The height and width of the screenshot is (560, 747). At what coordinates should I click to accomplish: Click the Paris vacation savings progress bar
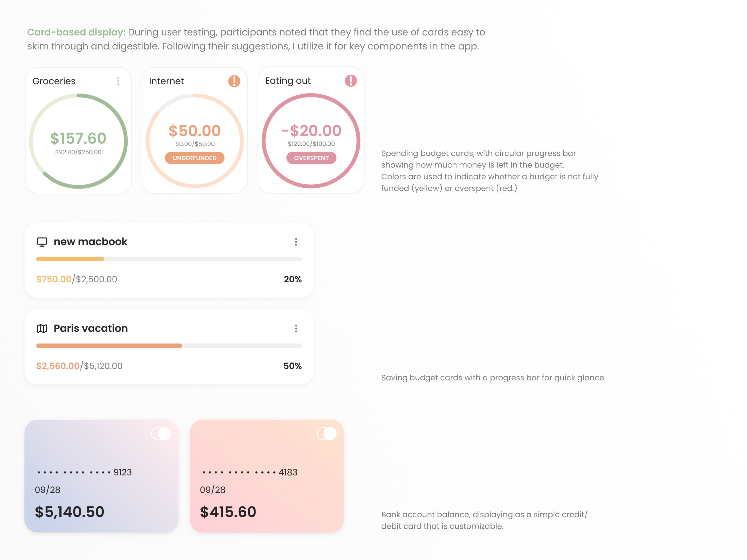[169, 346]
